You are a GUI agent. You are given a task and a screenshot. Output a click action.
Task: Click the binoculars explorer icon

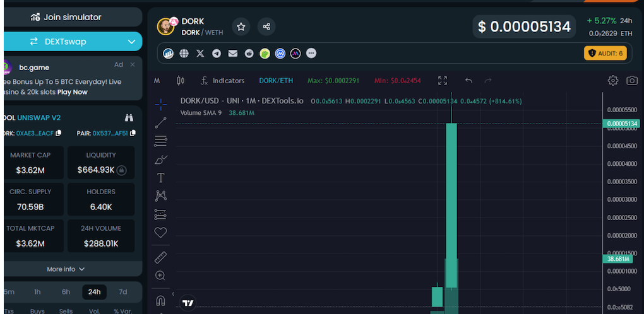tap(129, 118)
